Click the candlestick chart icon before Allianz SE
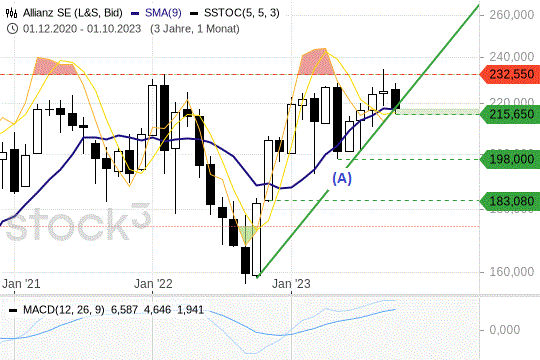This screenshot has height=360, width=540. point(11,13)
